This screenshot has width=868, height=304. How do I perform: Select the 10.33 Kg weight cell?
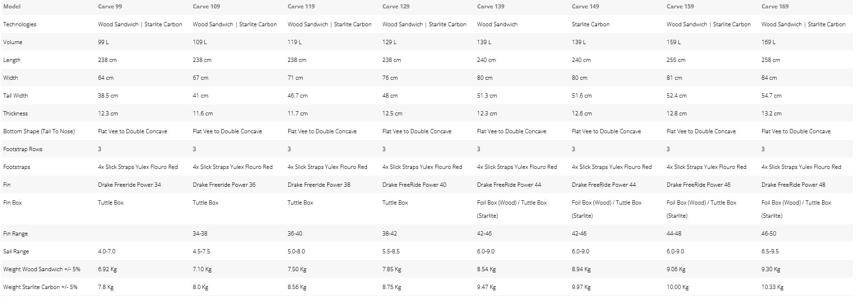click(772, 287)
